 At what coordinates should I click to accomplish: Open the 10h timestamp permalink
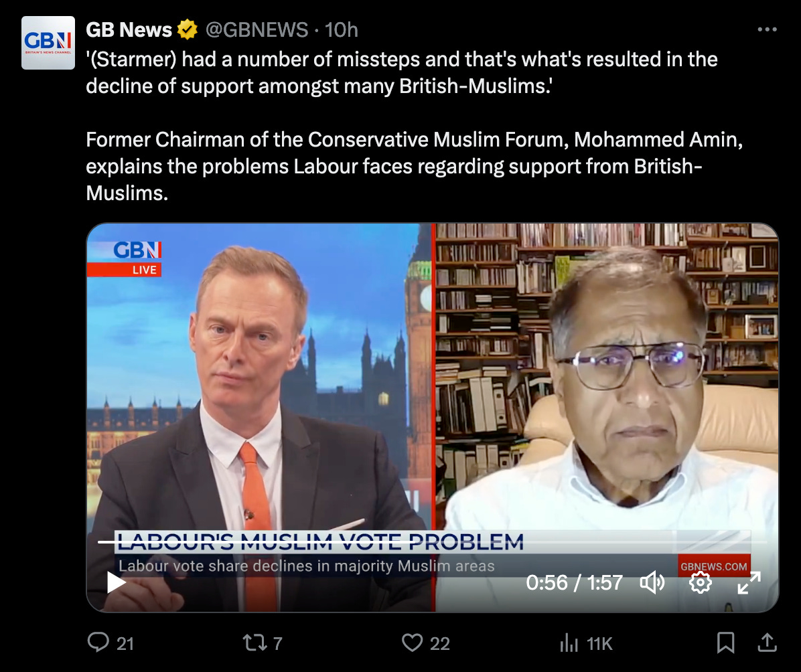(x=342, y=29)
